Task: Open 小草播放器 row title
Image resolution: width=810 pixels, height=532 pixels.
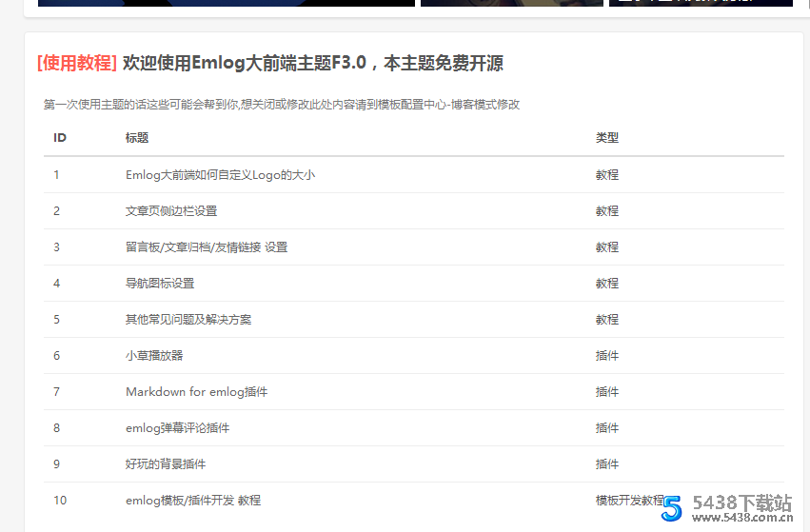Action: [x=154, y=356]
